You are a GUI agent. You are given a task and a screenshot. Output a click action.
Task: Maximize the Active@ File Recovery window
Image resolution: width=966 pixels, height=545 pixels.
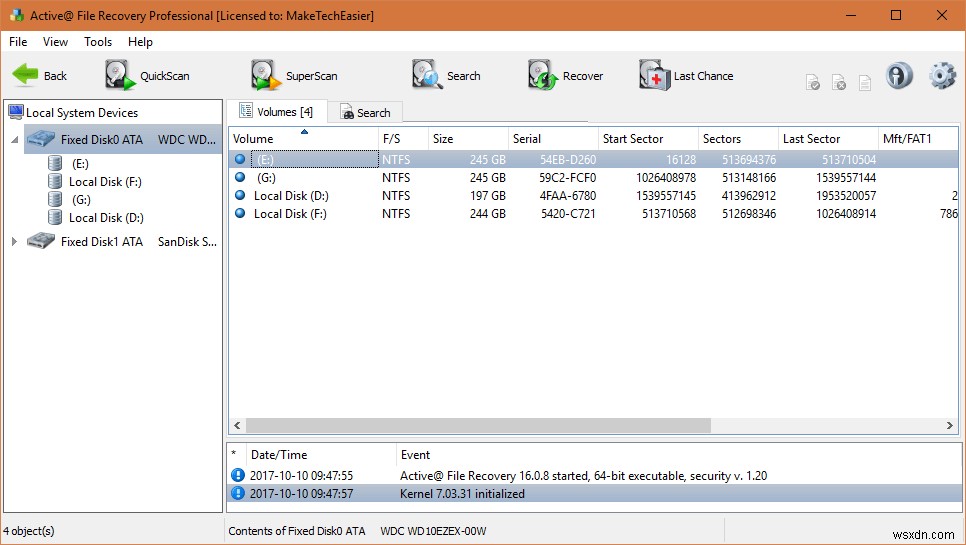click(896, 15)
